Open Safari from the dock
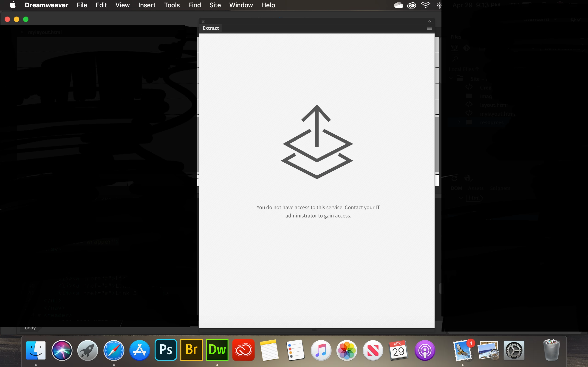This screenshot has width=588, height=367. (x=114, y=350)
